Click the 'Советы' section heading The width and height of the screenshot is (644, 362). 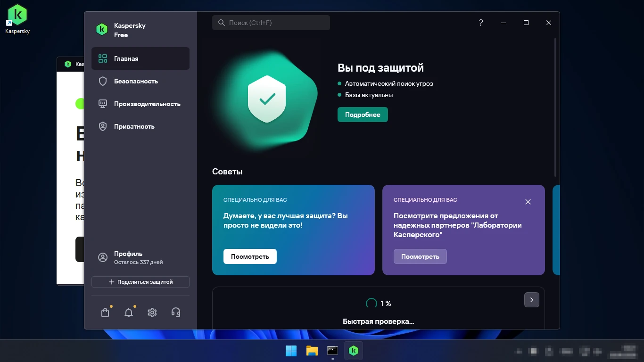point(227,172)
